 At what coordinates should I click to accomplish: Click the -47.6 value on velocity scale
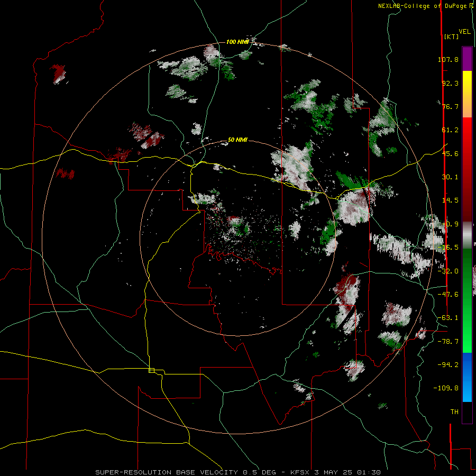[448, 295]
